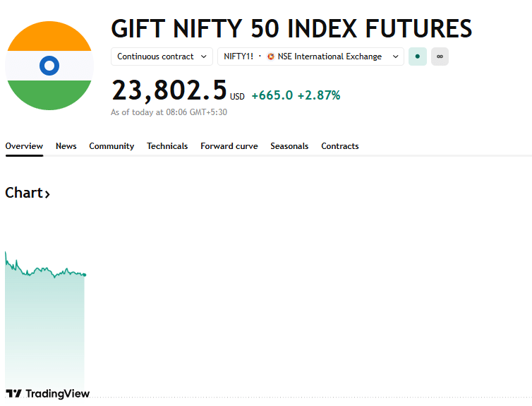Click the India flag logo

pos(49,66)
